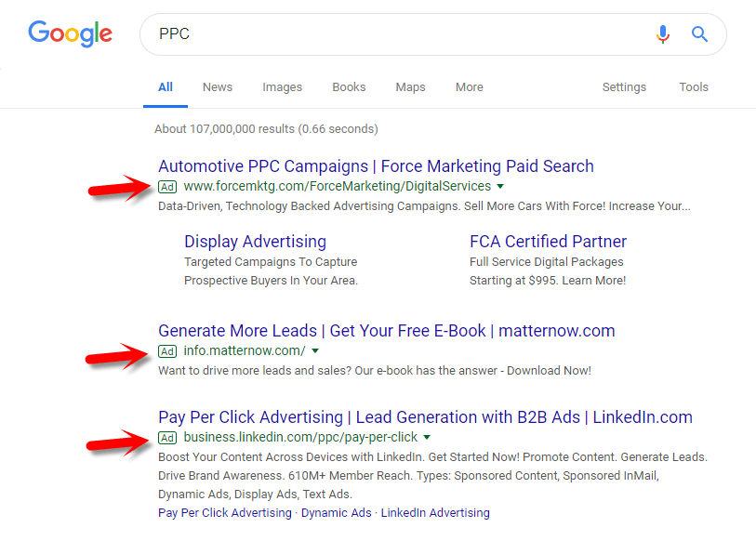Click the Display Advertising sitelink
Viewport: 756px width, 541px height.
254,241
